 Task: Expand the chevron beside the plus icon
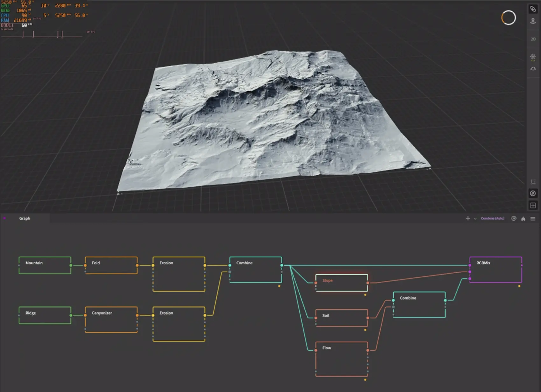click(475, 219)
